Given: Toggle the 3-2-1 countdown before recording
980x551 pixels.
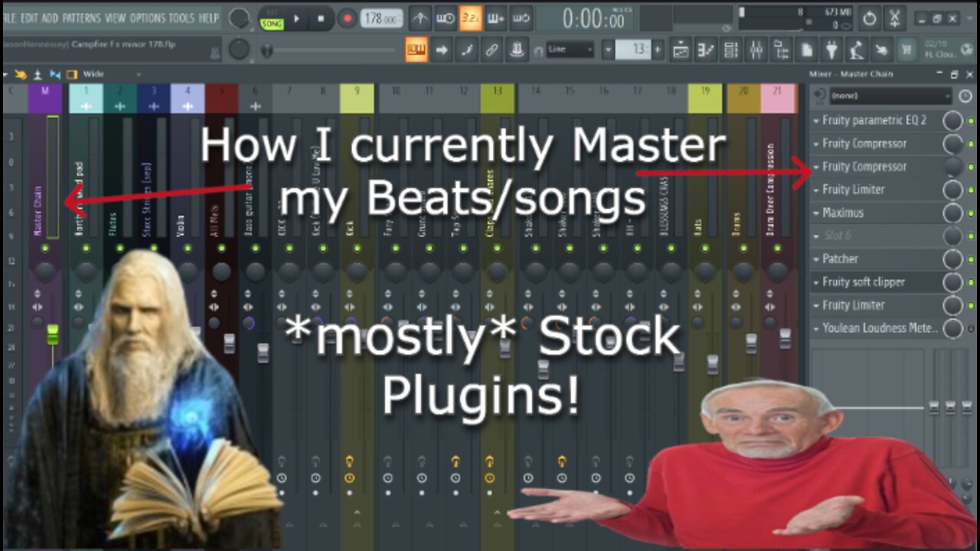Looking at the screenshot, I should pyautogui.click(x=471, y=18).
